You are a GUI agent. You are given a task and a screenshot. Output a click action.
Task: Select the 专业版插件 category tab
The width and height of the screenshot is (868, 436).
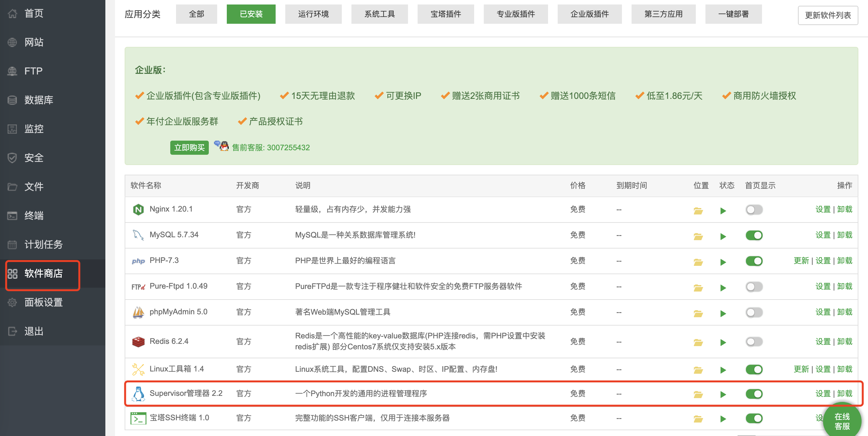[516, 14]
